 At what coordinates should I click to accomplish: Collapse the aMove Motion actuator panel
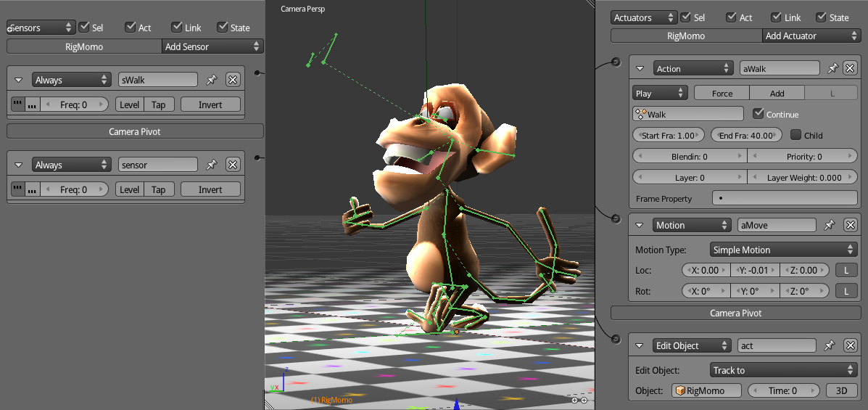[640, 225]
